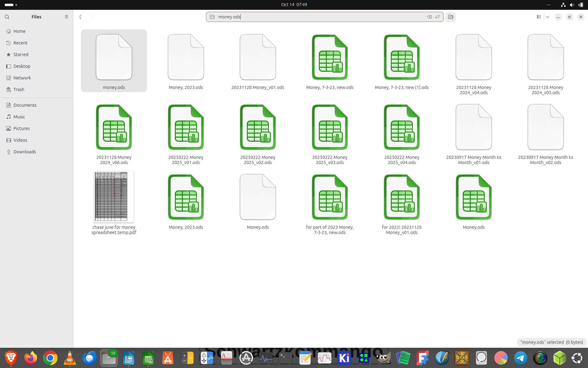Open the system volume indicator
This screenshot has height=368, width=588.
[x=572, y=5]
